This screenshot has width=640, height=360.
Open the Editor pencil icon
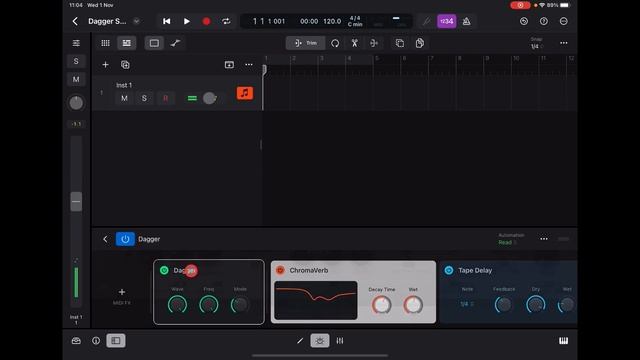[300, 341]
